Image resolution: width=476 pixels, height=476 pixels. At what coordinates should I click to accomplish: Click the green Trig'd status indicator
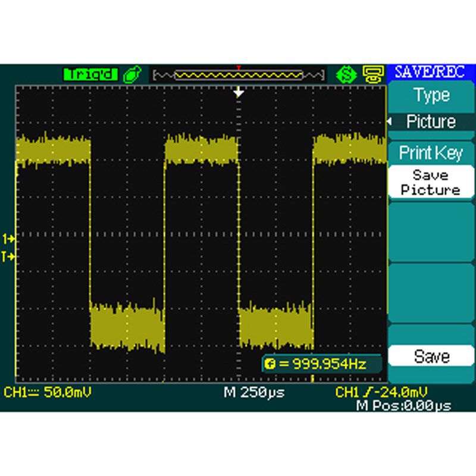(x=90, y=74)
